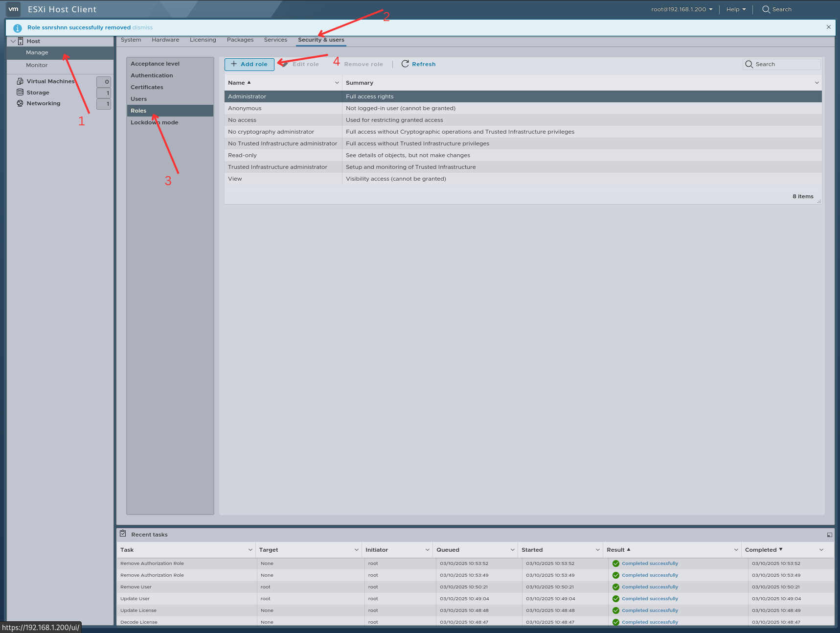The width and height of the screenshot is (840, 633).
Task: Click the info icon on the notification banner
Action: (x=17, y=28)
